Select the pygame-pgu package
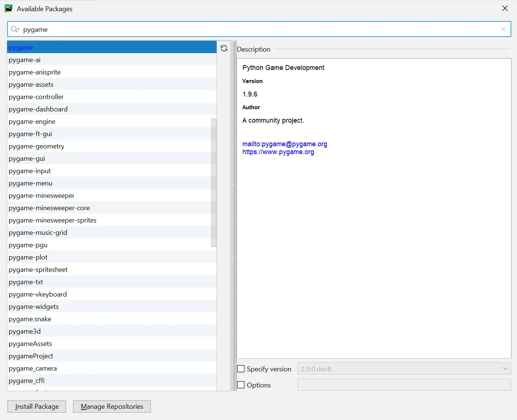 coord(112,245)
